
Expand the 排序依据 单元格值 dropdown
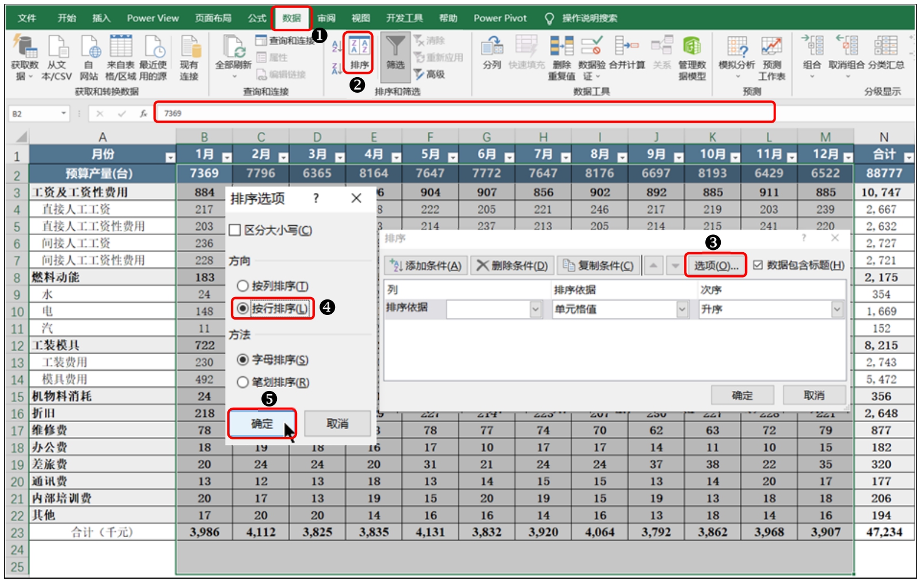click(x=682, y=310)
